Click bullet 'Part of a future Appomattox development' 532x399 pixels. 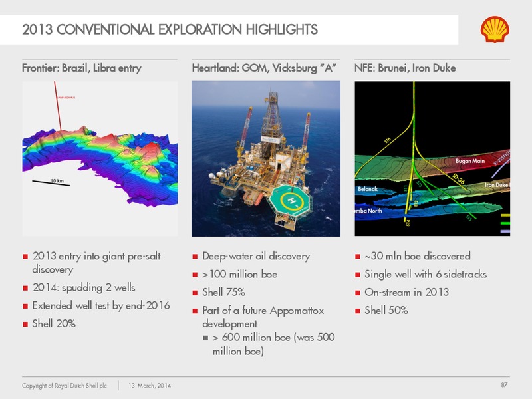click(x=263, y=317)
